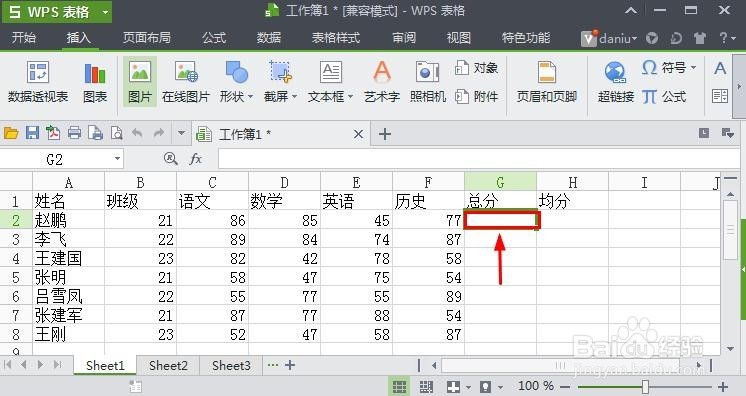746x396 pixels.
Task: Click the vertical scrollbar down arrow
Action: (730, 349)
